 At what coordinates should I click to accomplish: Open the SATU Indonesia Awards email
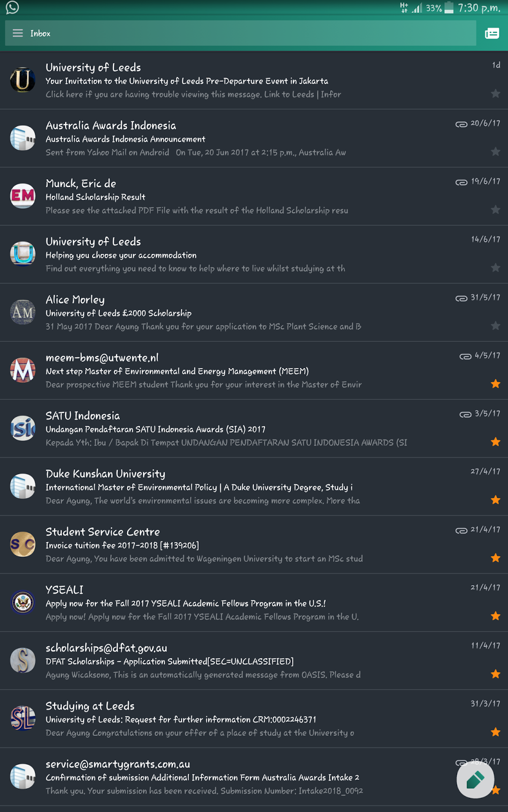[x=254, y=428]
